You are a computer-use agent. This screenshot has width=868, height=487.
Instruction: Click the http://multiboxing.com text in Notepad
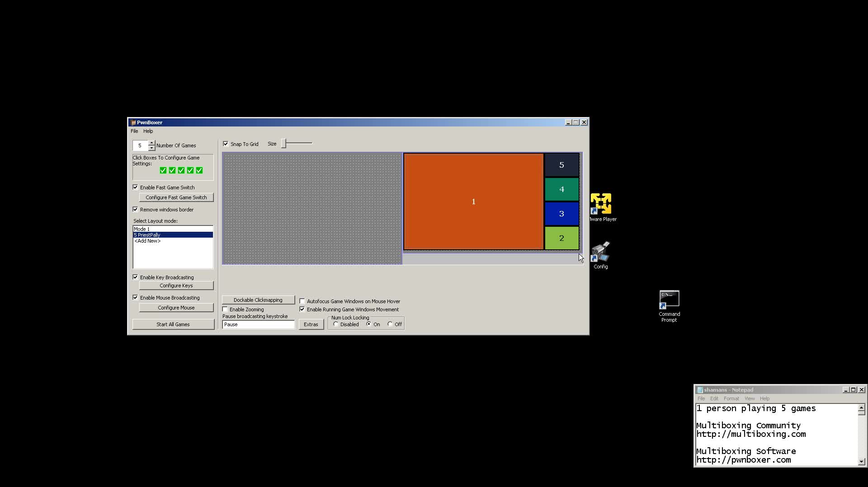751,434
